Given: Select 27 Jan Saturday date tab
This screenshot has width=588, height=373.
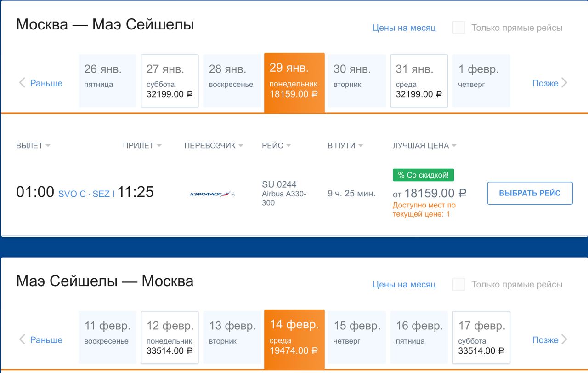Looking at the screenshot, I should [170, 81].
